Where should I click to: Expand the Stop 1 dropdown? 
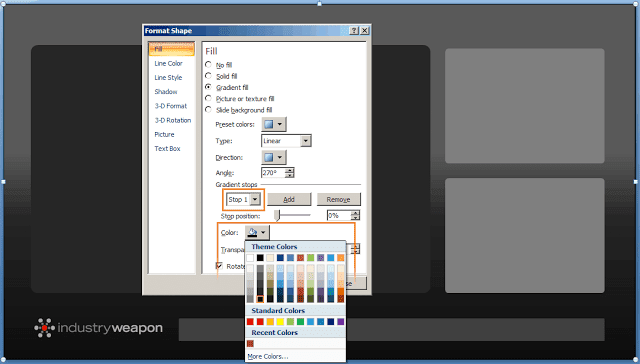(255, 200)
